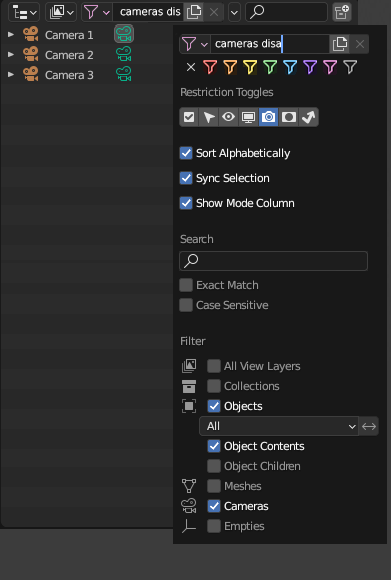
Task: Expand the Camera 2 tree row
Action: 11,55
